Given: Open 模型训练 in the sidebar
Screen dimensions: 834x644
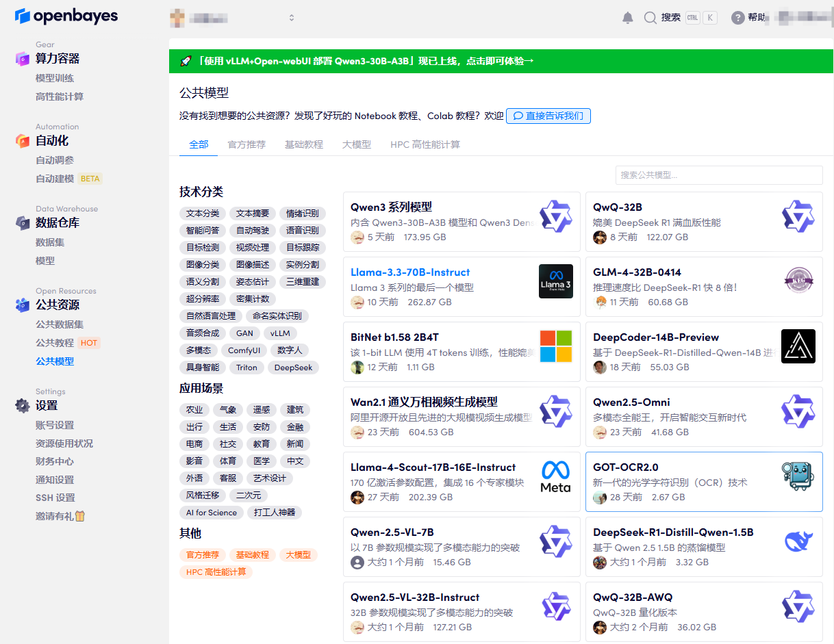Looking at the screenshot, I should [55, 79].
